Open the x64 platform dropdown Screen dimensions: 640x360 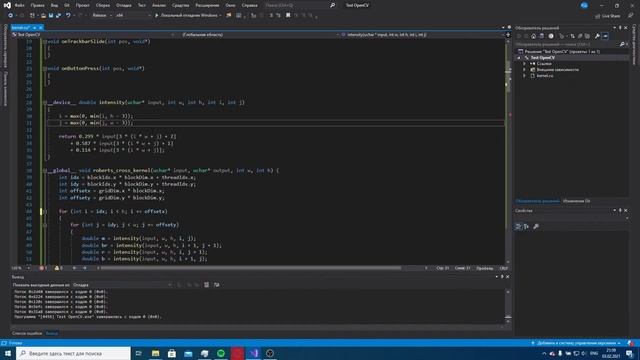pos(133,16)
